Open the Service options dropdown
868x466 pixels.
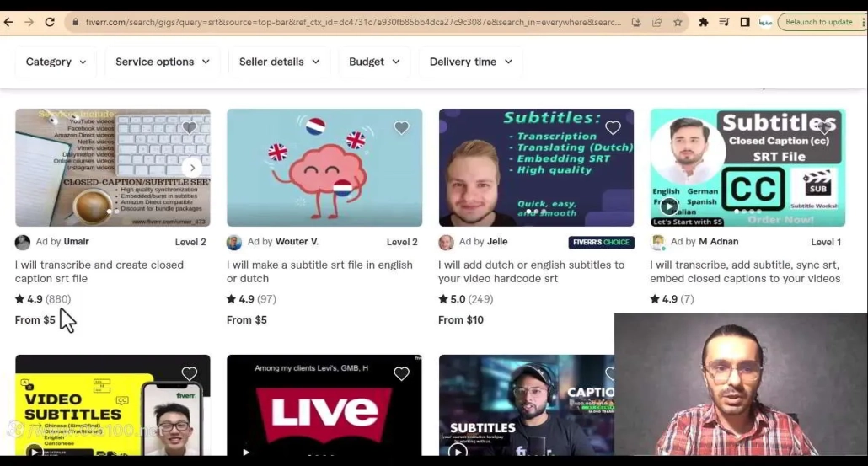point(162,62)
